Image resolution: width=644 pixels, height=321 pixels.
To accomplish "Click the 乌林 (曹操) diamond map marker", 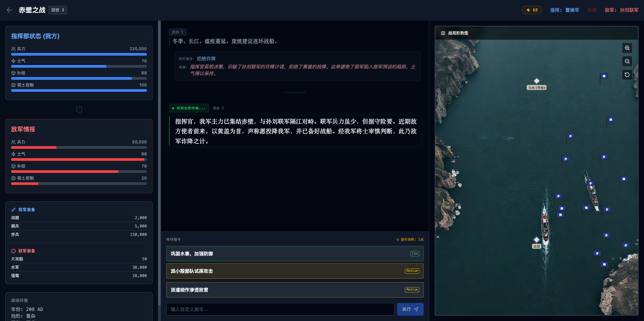I will pyautogui.click(x=536, y=81).
